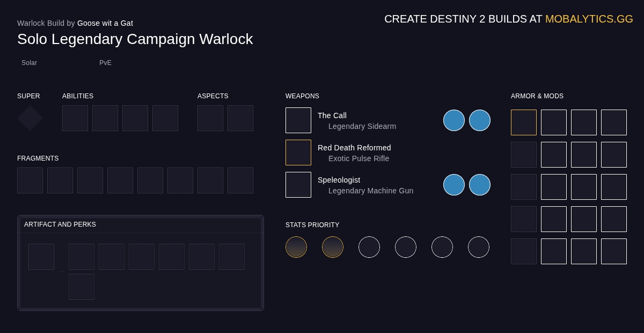Click the STATS PRIORITY heading

coord(312,225)
